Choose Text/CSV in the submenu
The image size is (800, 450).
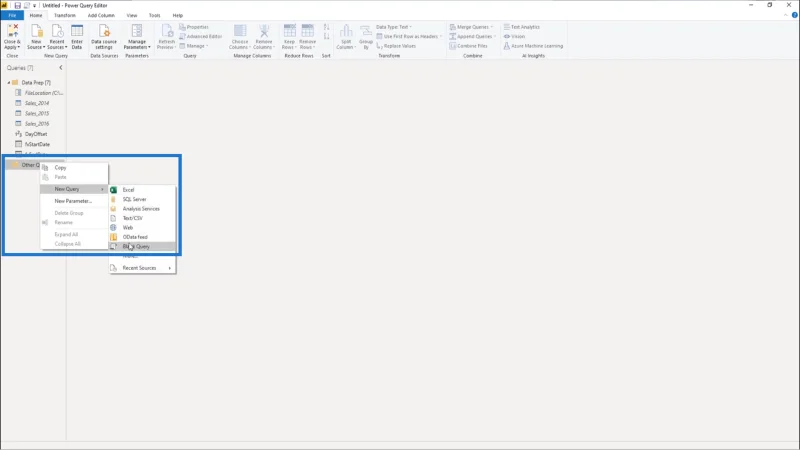click(142, 218)
